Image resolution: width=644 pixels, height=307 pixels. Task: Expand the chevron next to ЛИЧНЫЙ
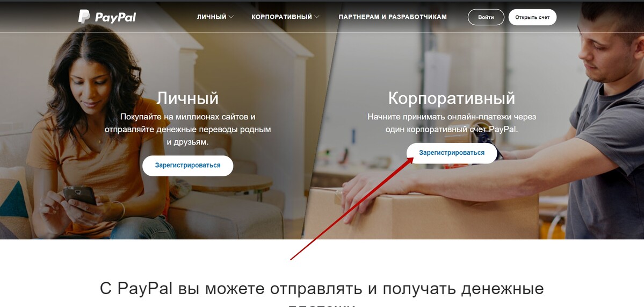pyautogui.click(x=231, y=17)
